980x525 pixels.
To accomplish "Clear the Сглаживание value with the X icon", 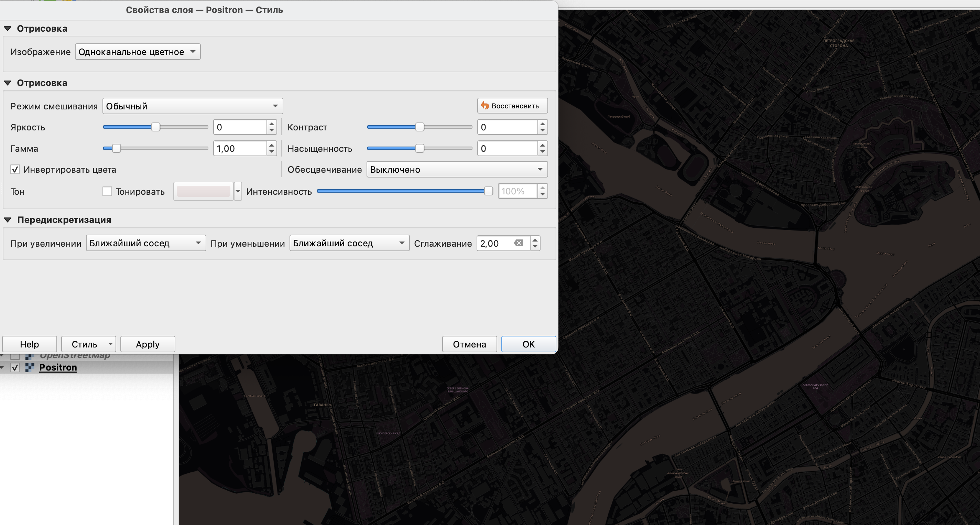I will pos(518,243).
